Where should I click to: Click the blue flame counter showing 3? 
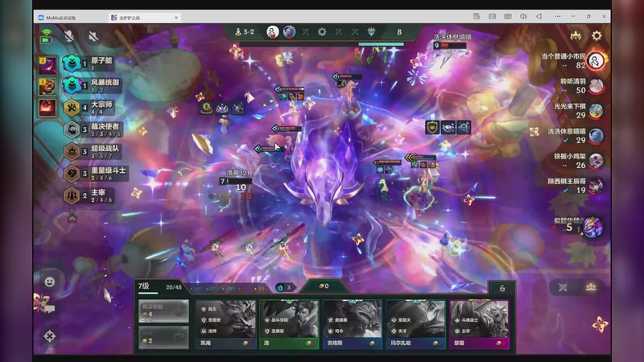(x=284, y=287)
